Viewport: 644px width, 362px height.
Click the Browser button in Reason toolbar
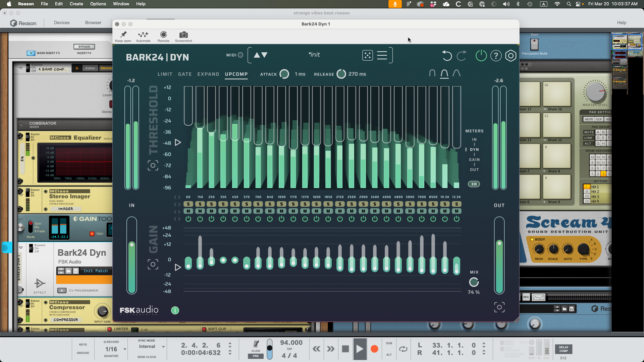93,22
